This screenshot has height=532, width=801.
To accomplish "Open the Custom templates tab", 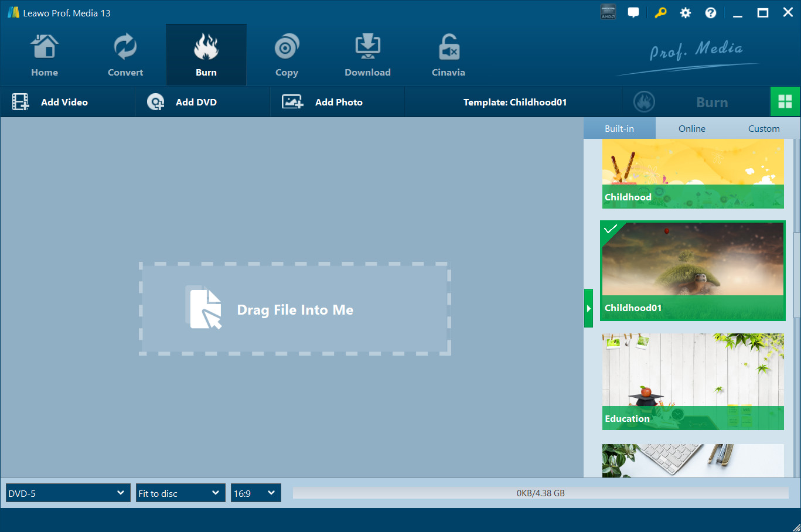I will point(763,128).
